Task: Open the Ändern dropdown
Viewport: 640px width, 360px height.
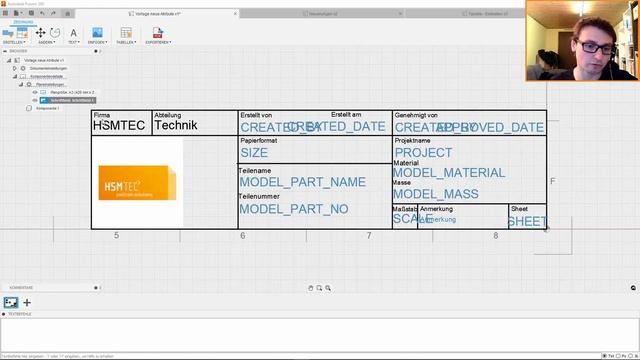Action: pos(46,42)
